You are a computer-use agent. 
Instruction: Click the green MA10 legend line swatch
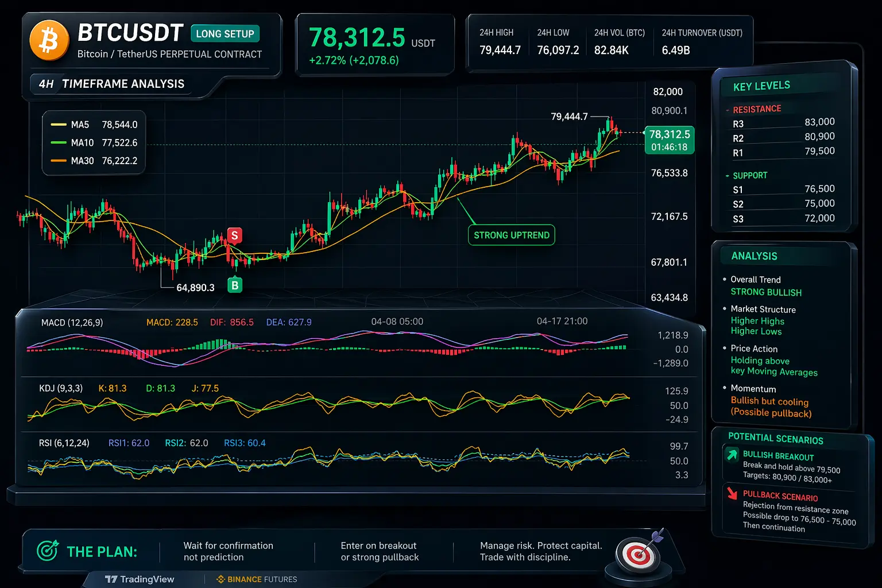point(59,142)
